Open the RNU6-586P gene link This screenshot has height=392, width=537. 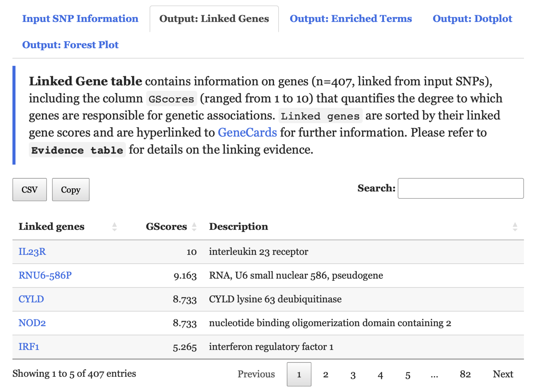tap(45, 275)
